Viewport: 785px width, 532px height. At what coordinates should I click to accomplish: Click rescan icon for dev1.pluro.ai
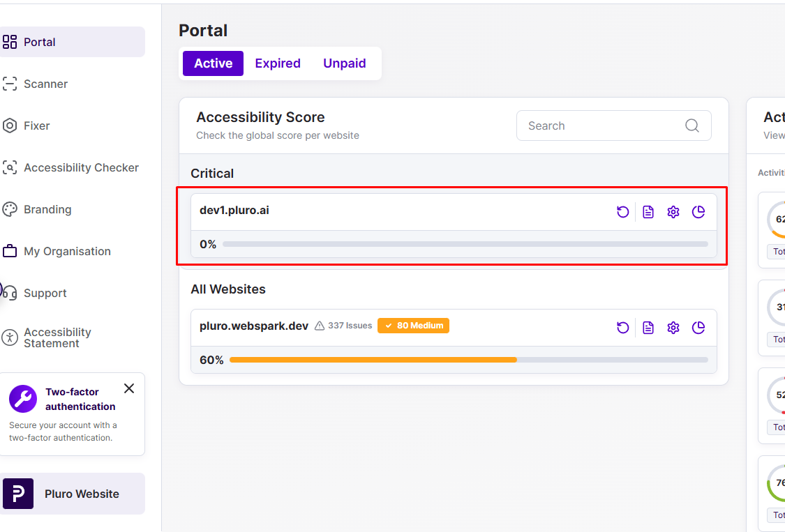click(623, 212)
